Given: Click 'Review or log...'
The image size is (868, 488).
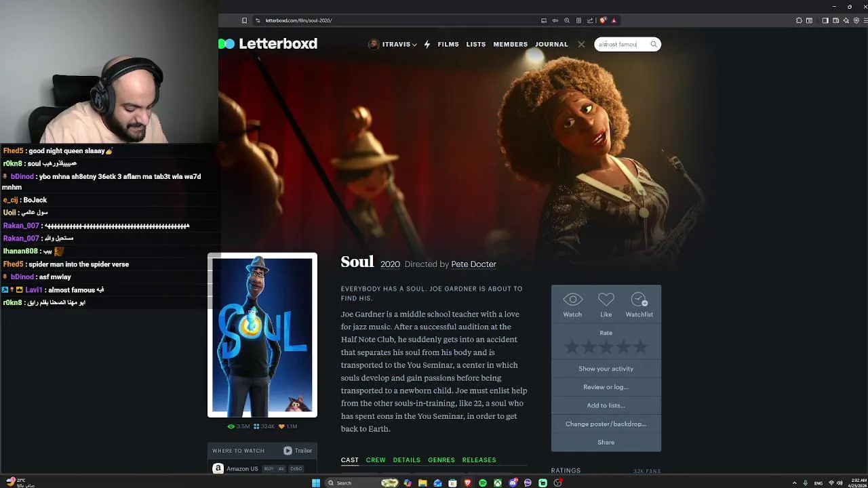Looking at the screenshot, I should [606, 387].
